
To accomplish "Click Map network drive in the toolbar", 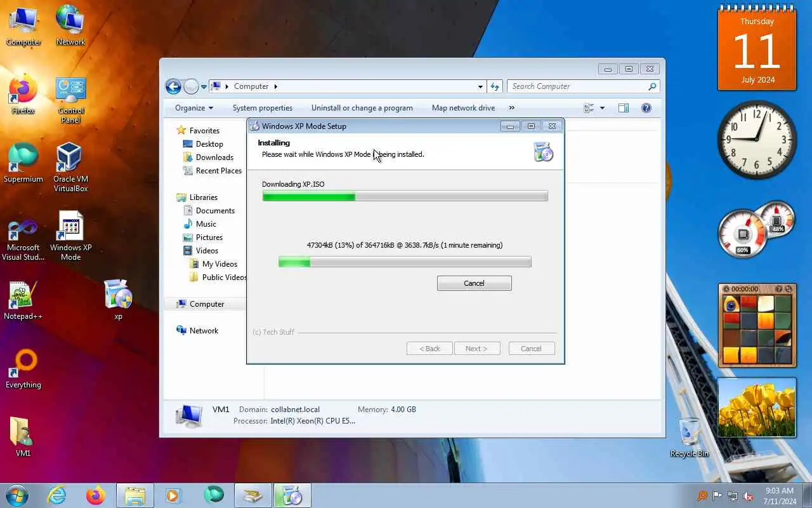I will pyautogui.click(x=463, y=108).
